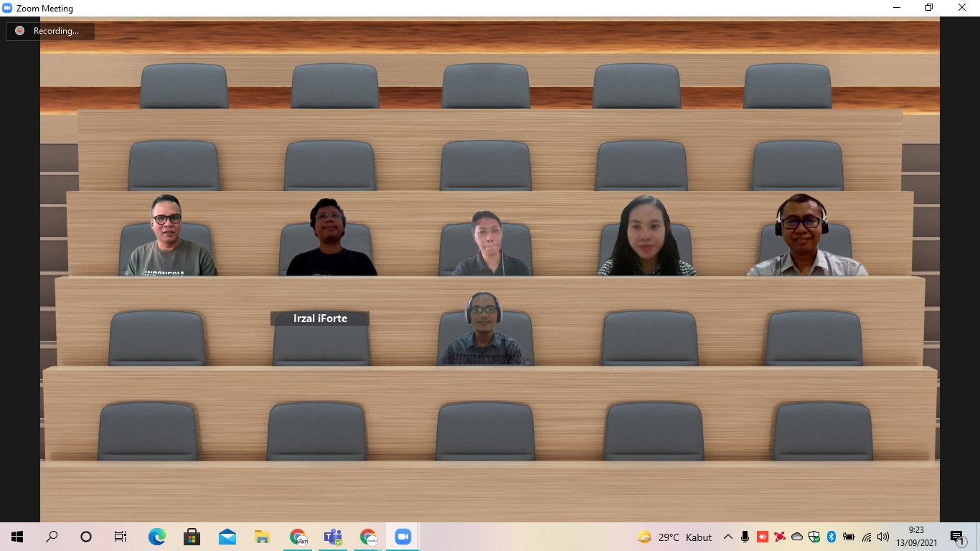Open the Windows Security shield icon
This screenshot has height=551, width=980.
[x=814, y=537]
